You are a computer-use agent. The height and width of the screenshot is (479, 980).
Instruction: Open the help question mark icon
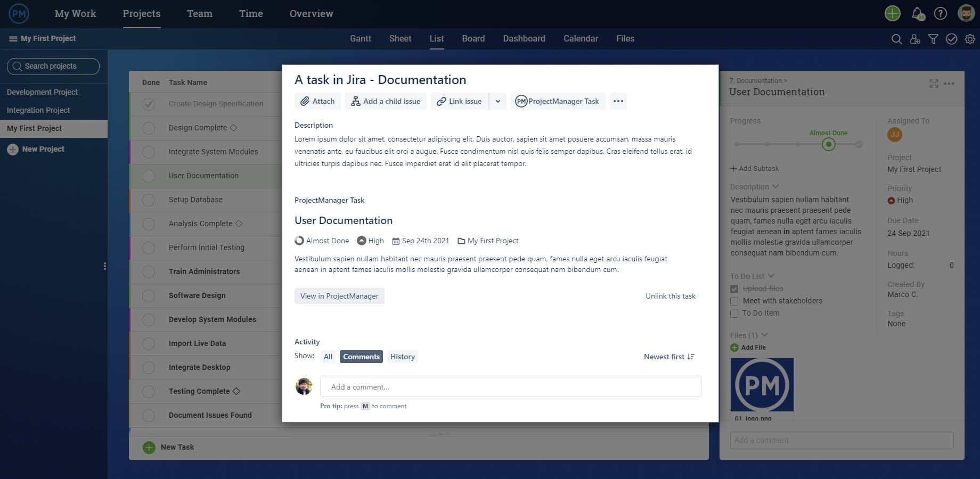(941, 13)
